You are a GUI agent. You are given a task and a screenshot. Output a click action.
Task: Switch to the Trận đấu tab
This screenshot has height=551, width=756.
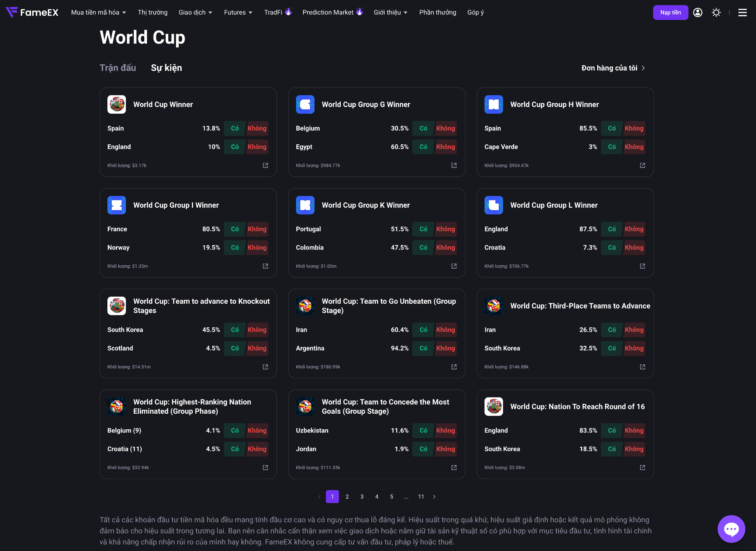coord(118,68)
